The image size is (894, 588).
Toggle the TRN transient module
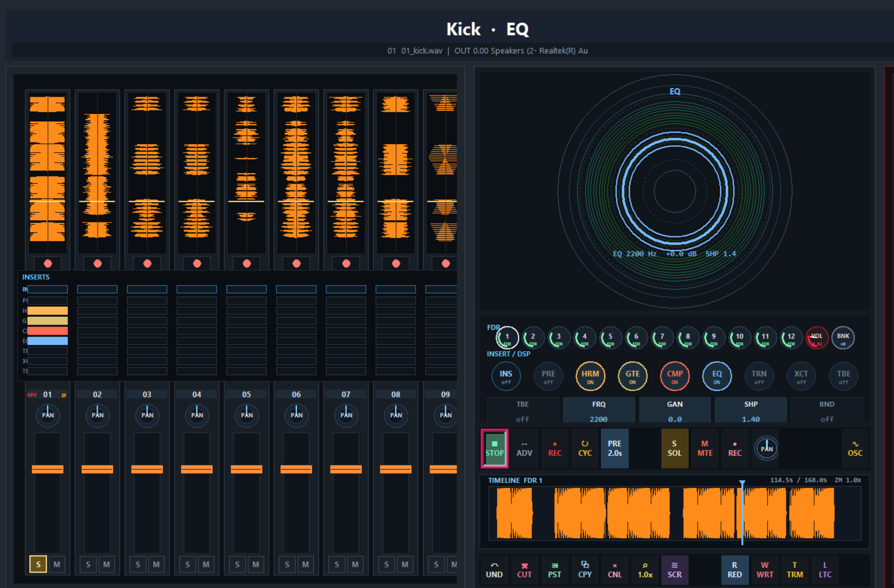click(x=759, y=376)
